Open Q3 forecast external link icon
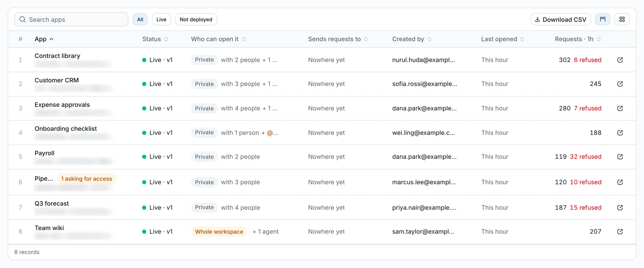 coord(620,208)
